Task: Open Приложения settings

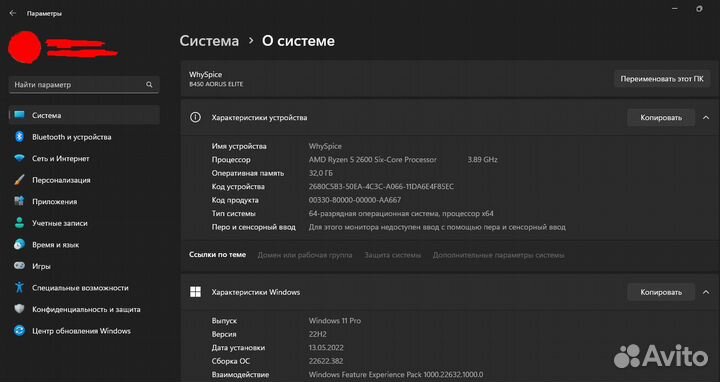Action: pos(84,201)
